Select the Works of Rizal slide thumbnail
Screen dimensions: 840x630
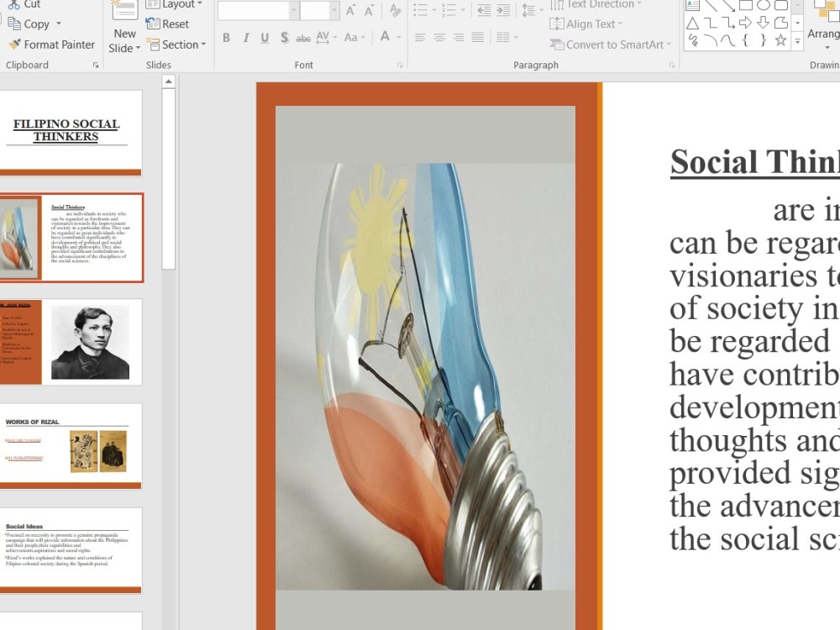click(x=71, y=446)
